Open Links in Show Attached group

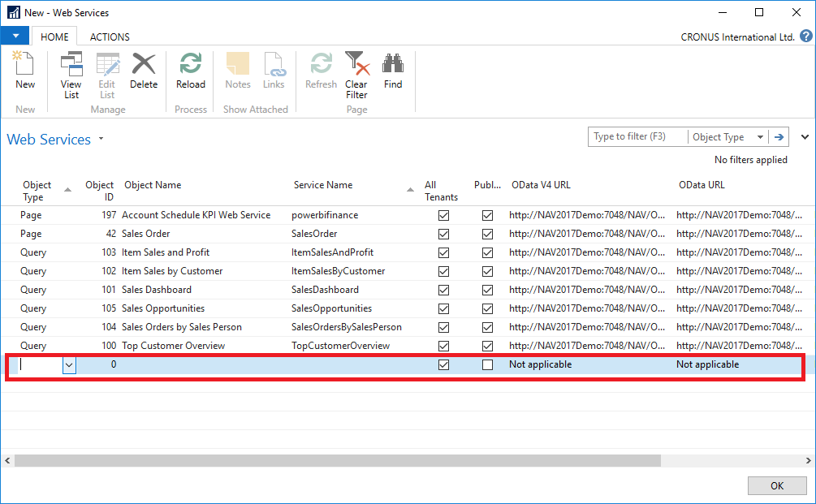(x=273, y=71)
